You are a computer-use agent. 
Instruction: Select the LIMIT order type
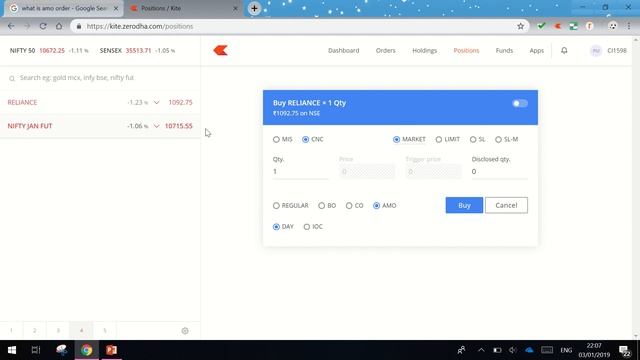(x=448, y=139)
